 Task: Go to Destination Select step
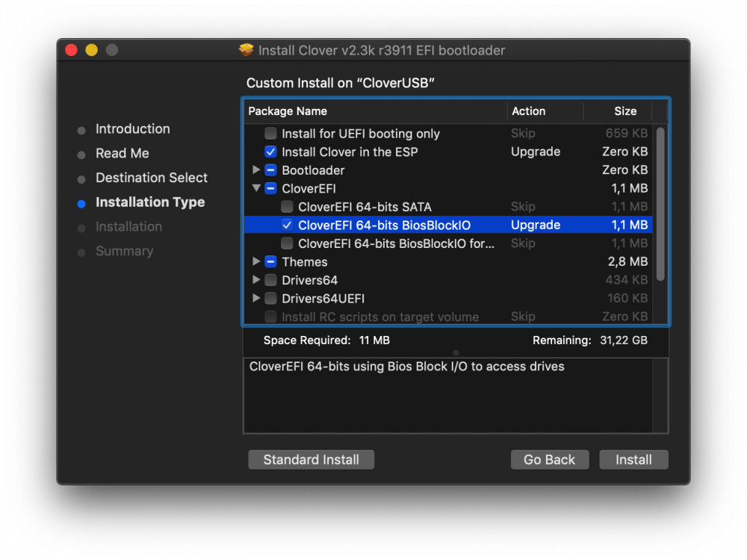pyautogui.click(x=152, y=178)
